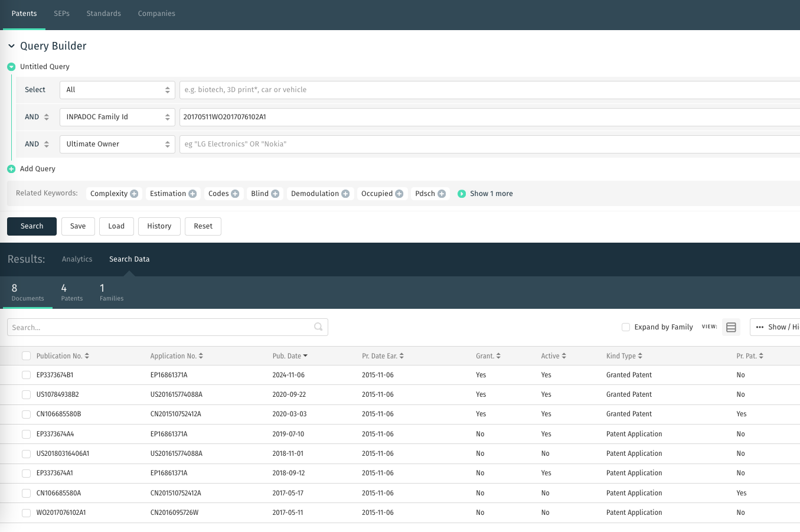Add the Occupied keyword plus icon

399,194
